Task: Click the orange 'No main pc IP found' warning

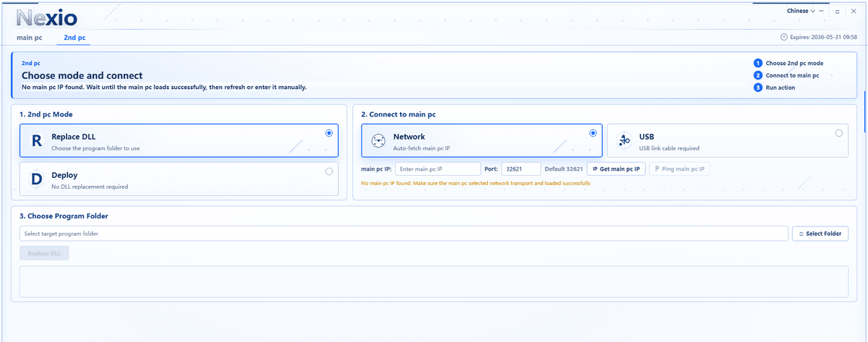Action: [476, 183]
